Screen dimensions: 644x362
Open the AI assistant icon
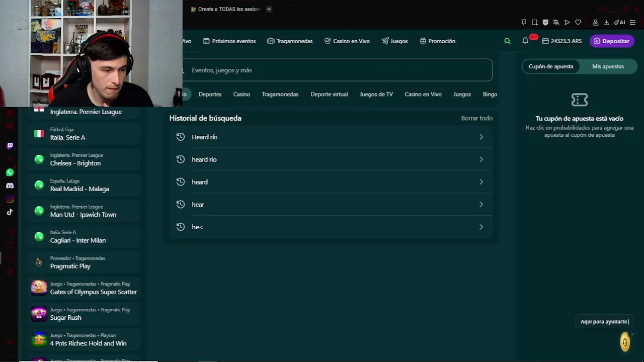click(619, 22)
